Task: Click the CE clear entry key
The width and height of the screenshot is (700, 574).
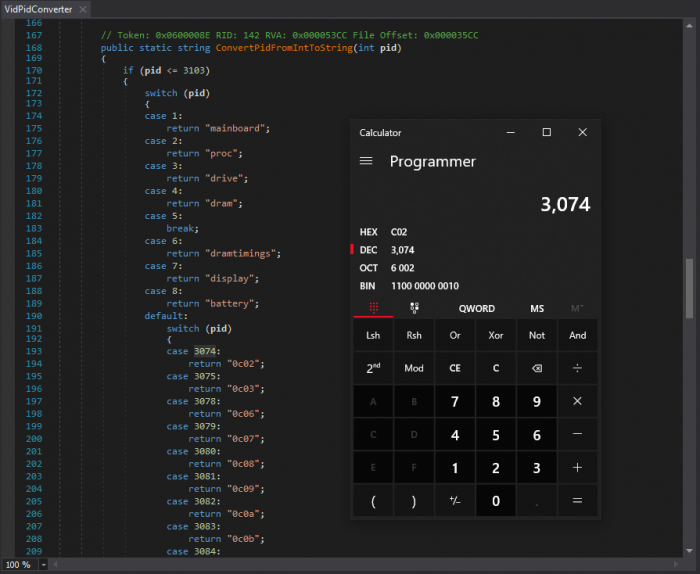Action: tap(455, 368)
